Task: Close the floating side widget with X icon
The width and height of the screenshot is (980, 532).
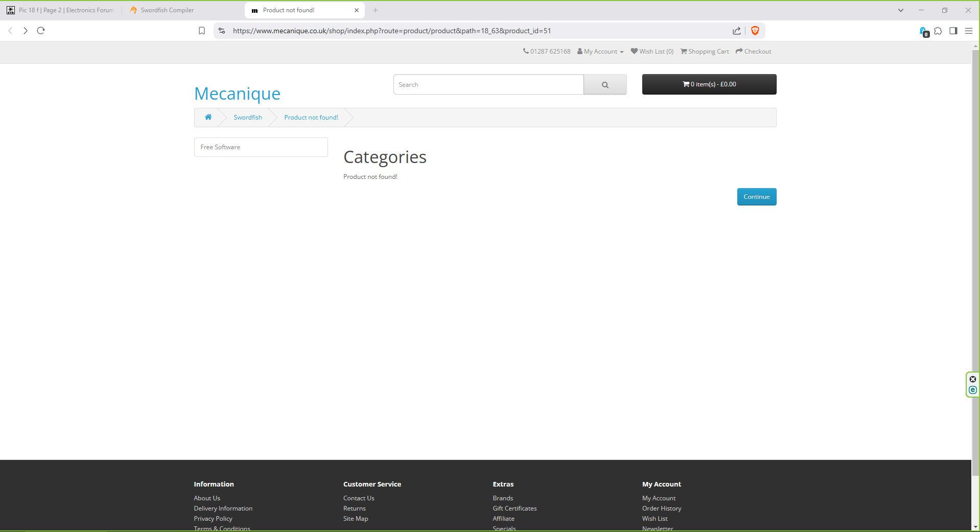Action: click(x=973, y=379)
